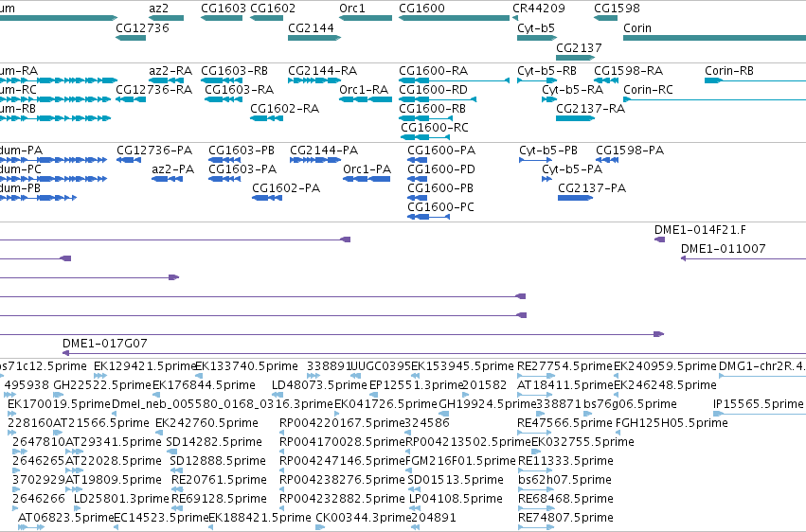806x532 pixels.
Task: Select protein CG1600-PA
Action: tap(418, 160)
